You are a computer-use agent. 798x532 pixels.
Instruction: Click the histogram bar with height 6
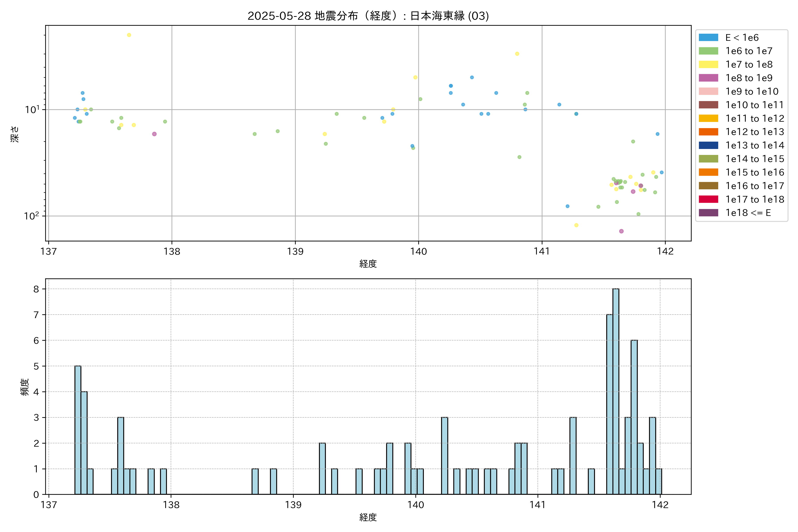click(634, 417)
